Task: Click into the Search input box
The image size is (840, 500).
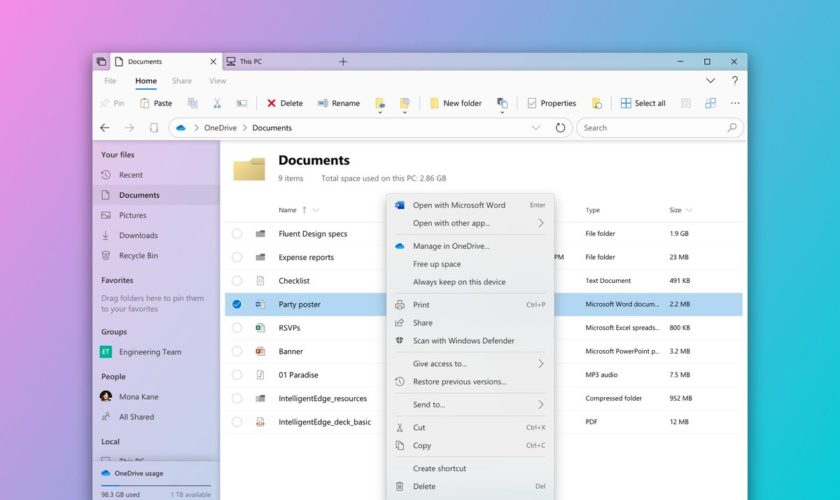Action: pyautogui.click(x=653, y=128)
